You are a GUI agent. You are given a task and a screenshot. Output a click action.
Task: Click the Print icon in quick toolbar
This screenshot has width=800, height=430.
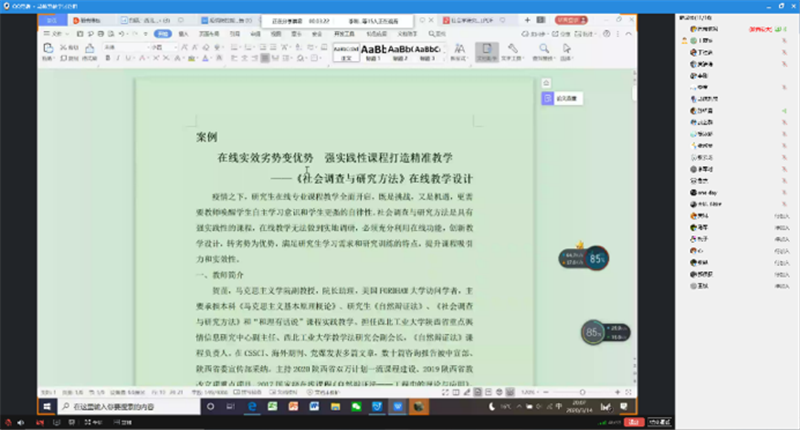coord(101,34)
